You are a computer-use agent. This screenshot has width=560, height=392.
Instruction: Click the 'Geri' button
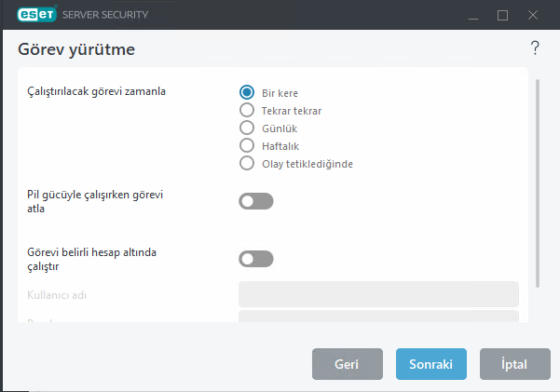(348, 364)
